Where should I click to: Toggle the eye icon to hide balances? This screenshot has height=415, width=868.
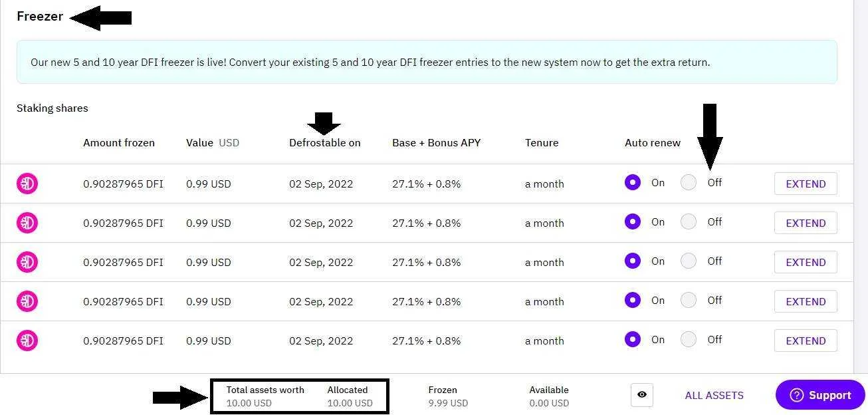pyautogui.click(x=642, y=394)
